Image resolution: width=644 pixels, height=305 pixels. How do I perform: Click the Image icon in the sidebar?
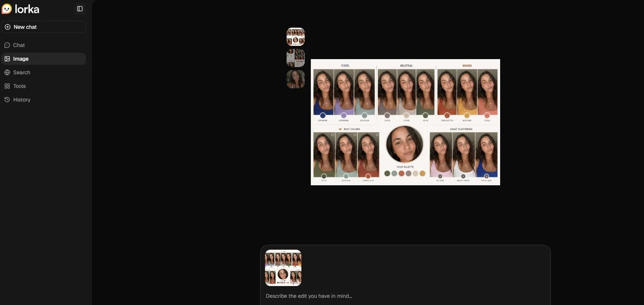[7, 59]
